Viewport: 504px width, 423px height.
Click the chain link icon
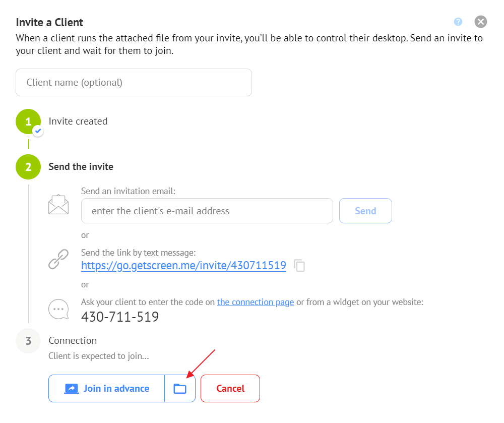[x=58, y=259]
